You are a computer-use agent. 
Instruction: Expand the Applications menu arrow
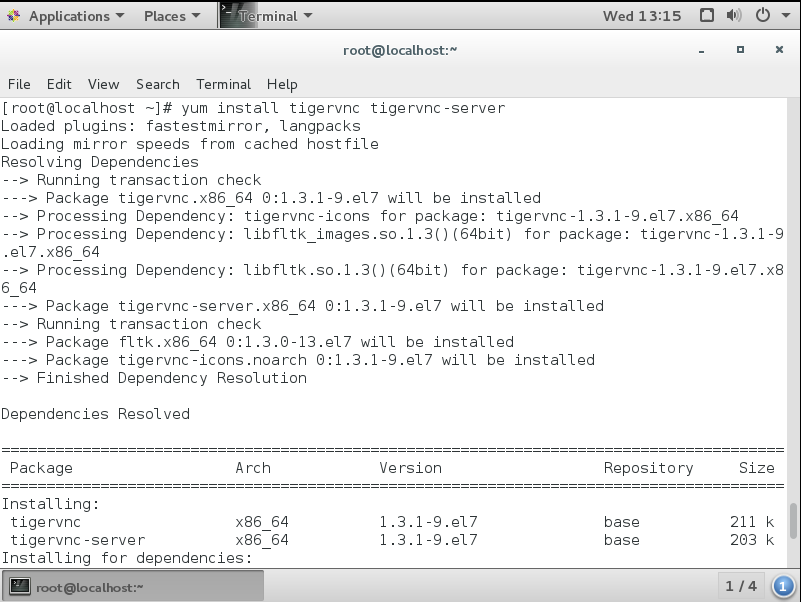click(x=120, y=16)
